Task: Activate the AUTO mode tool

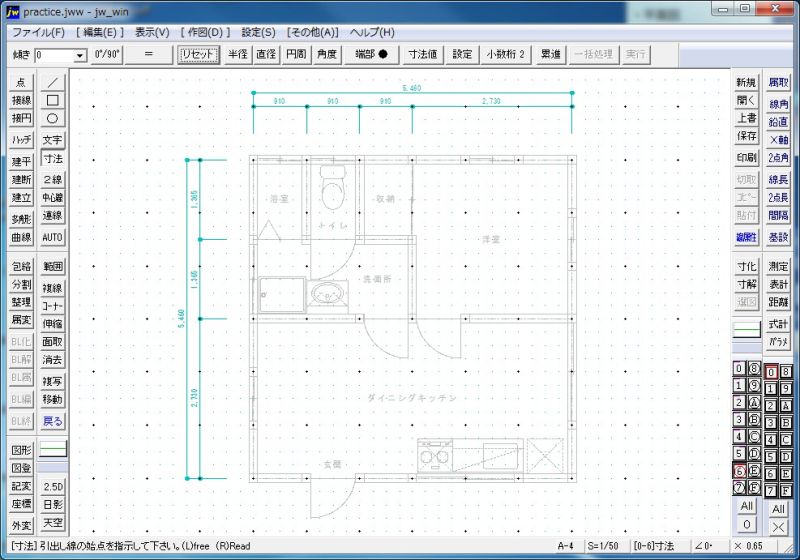Action: (53, 237)
